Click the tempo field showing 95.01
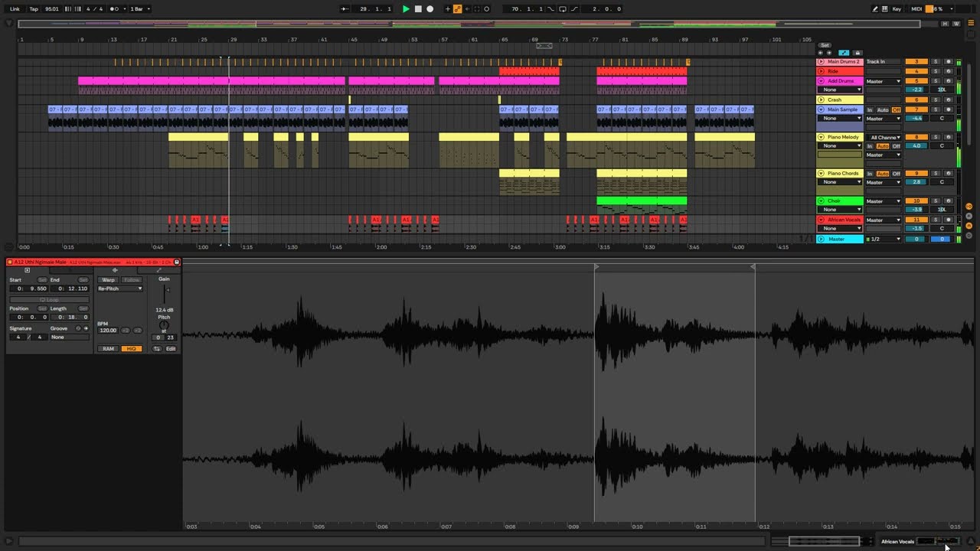 coord(51,9)
